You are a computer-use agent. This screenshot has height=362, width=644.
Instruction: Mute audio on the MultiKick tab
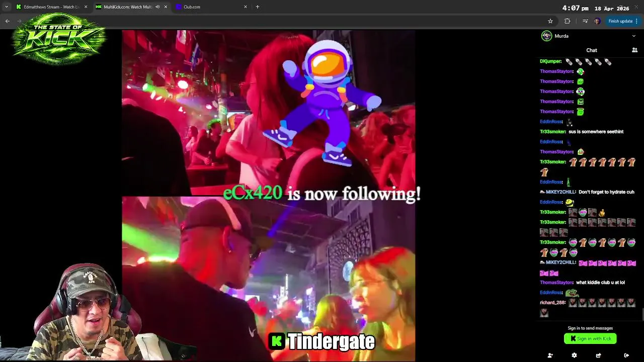[157, 7]
